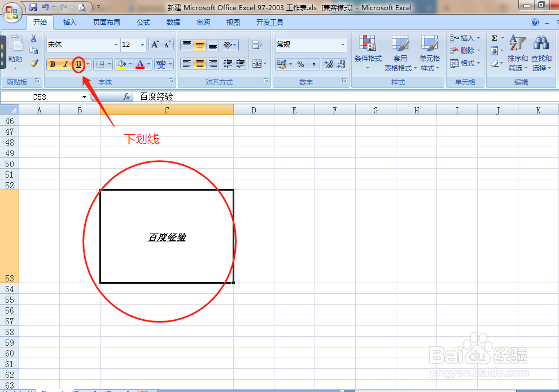Toggle bottom vertical alignment
This screenshot has width=559, height=392.
212,45
